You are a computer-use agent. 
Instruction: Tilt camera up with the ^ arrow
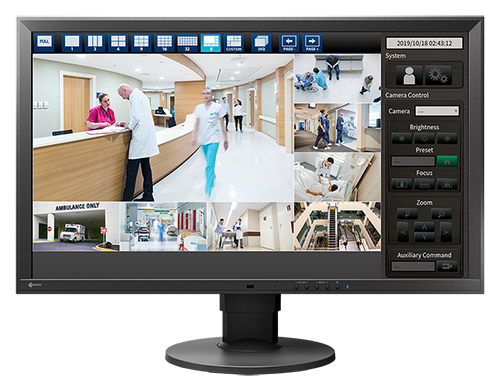point(424,227)
